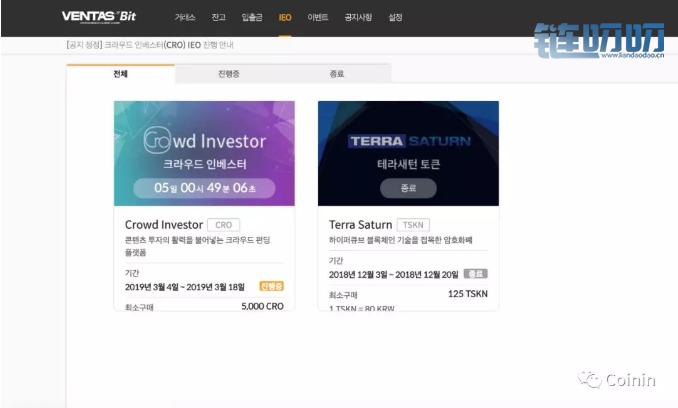Select the 전체 tab
678x408 pixels.
(x=121, y=73)
